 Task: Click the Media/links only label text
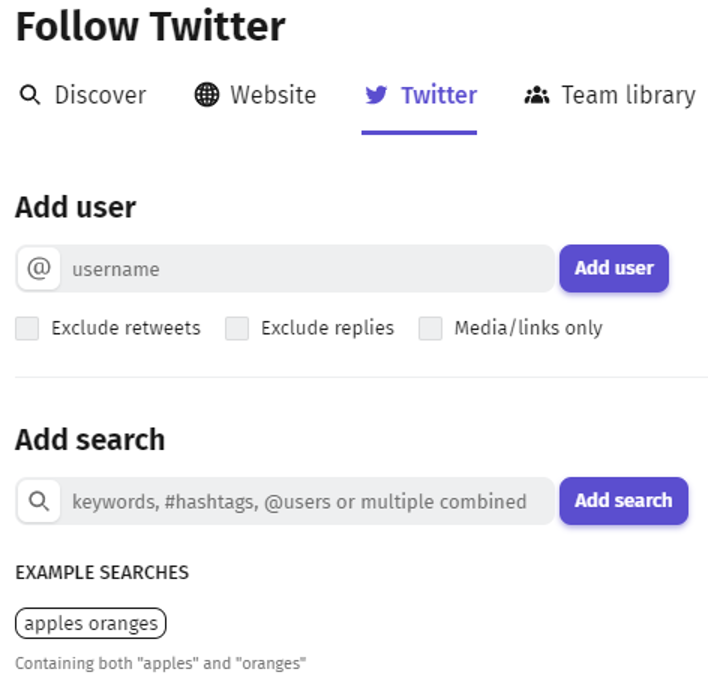[x=528, y=328]
